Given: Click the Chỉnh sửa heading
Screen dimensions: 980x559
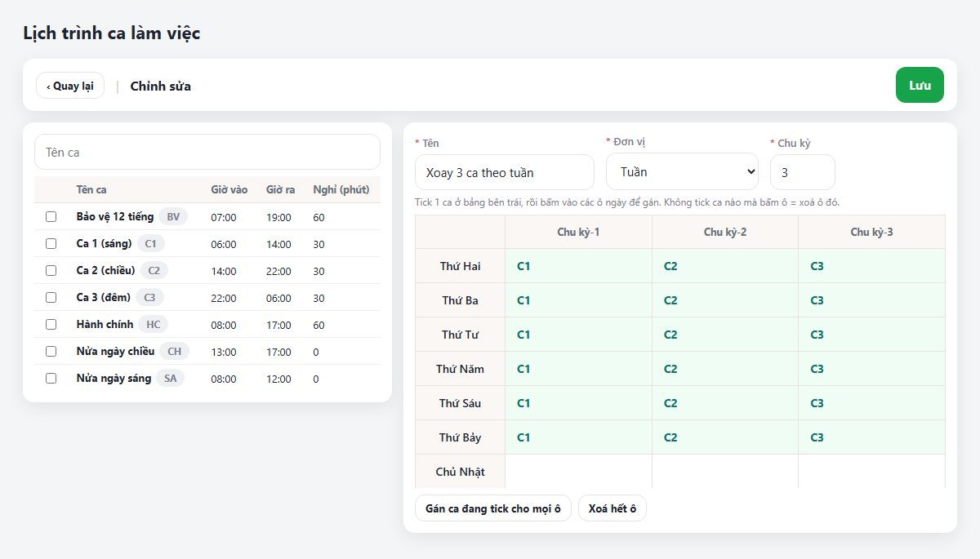Looking at the screenshot, I should pyautogui.click(x=161, y=86).
